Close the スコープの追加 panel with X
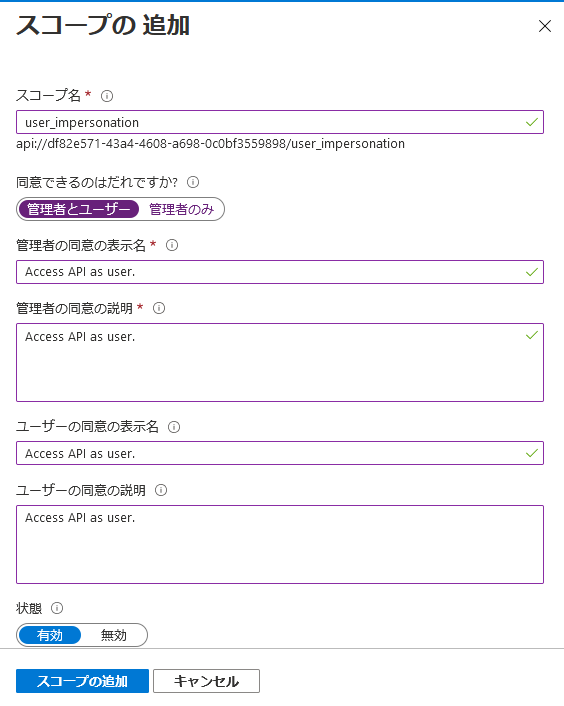The width and height of the screenshot is (564, 706). coord(545,26)
